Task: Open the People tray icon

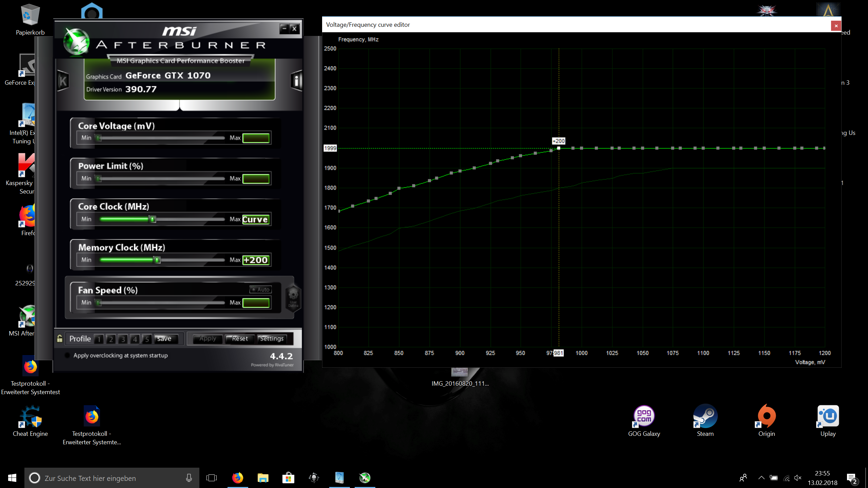Action: [743, 478]
